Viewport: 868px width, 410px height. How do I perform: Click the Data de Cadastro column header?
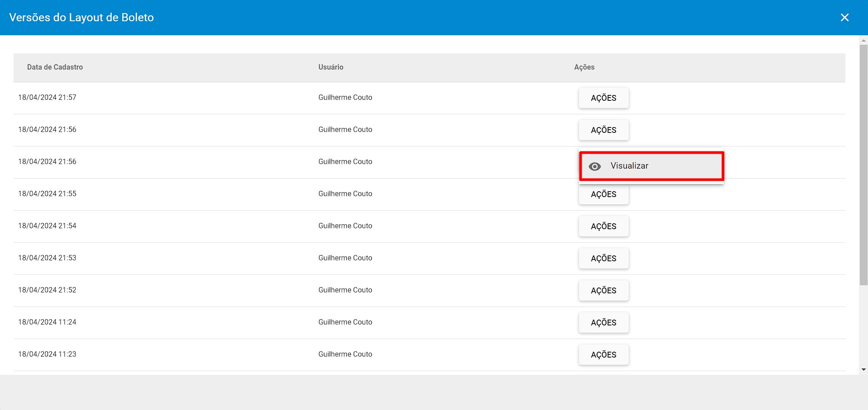(55, 67)
